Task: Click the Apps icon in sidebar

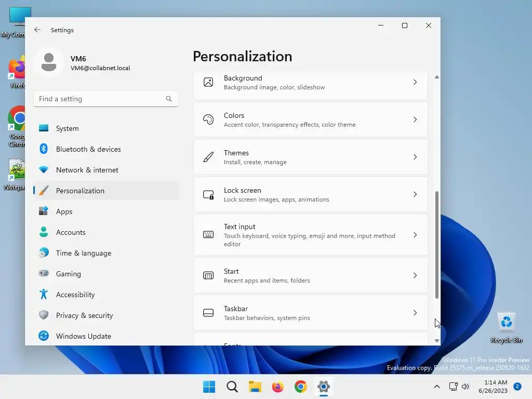Action: click(x=44, y=211)
